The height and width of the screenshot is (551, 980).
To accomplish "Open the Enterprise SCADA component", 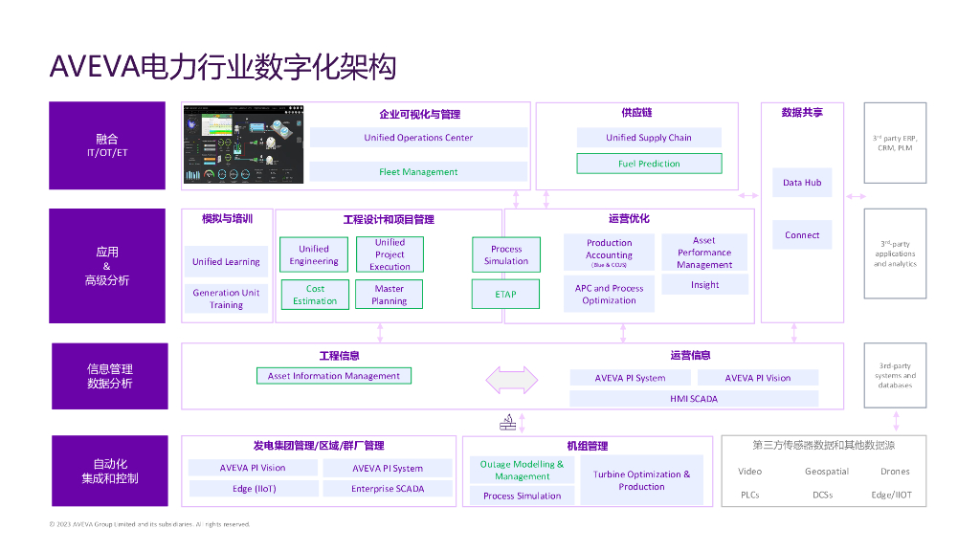I will (388, 488).
